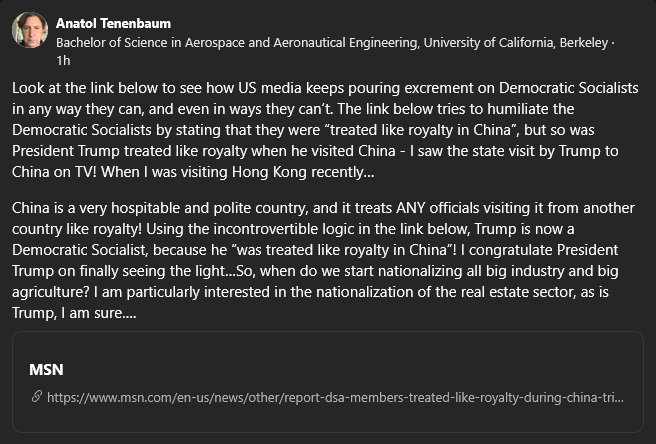Click the first paragraph starting 'Look at the link'
This screenshot has height=444, width=656.
[325, 130]
